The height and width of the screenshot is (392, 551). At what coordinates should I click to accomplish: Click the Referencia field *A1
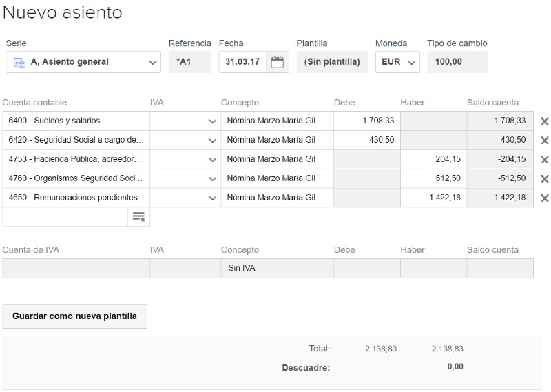pyautogui.click(x=190, y=62)
